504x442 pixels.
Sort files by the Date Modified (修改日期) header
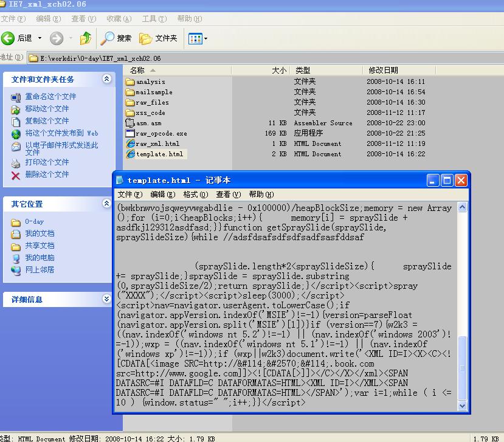click(x=399, y=71)
